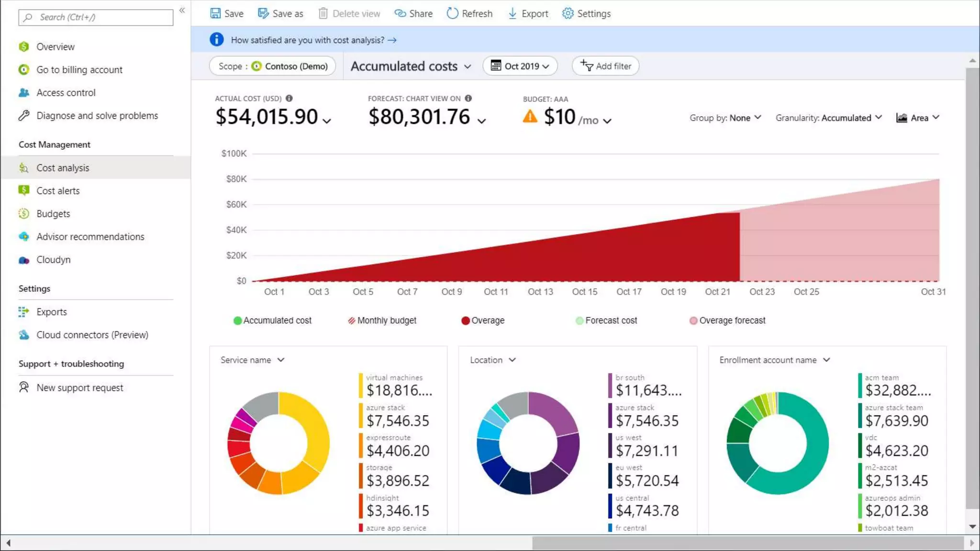Open Settings gear in top toolbar
The height and width of the screenshot is (551, 980).
pyautogui.click(x=568, y=13)
